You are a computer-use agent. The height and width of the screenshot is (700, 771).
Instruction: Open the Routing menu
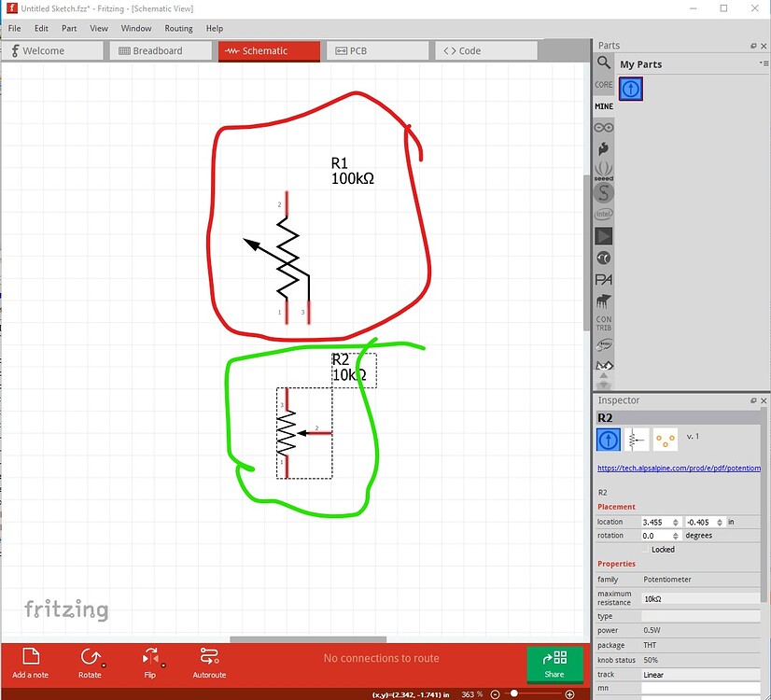[178, 28]
